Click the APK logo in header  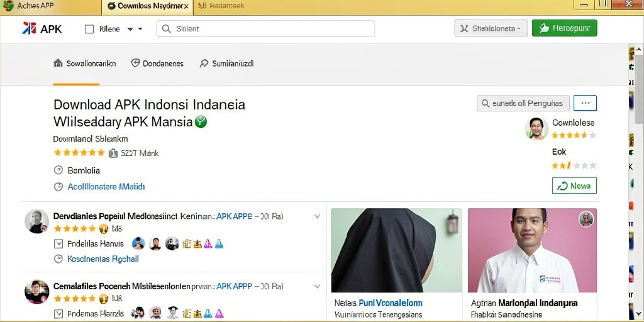[x=42, y=29]
